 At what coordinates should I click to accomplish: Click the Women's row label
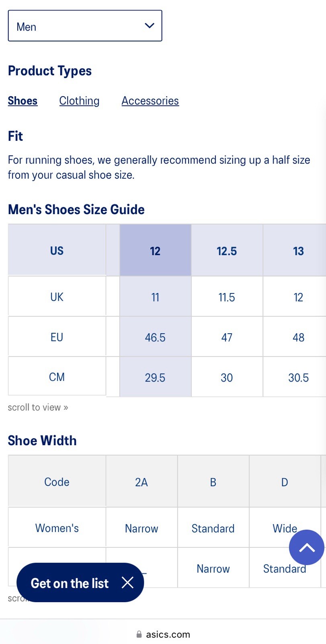point(57,528)
